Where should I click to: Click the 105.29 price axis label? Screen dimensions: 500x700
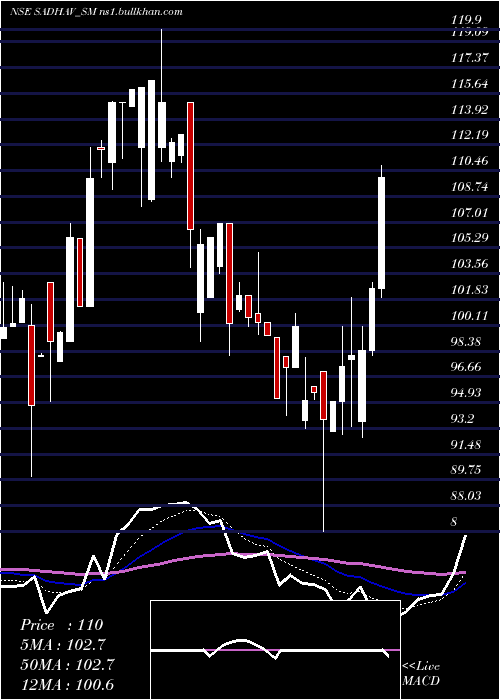pos(469,238)
